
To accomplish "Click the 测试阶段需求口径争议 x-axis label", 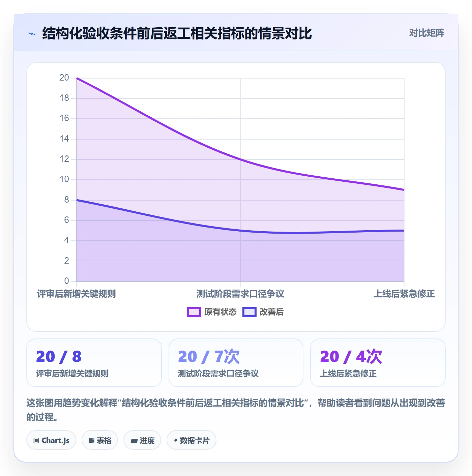I will (240, 294).
